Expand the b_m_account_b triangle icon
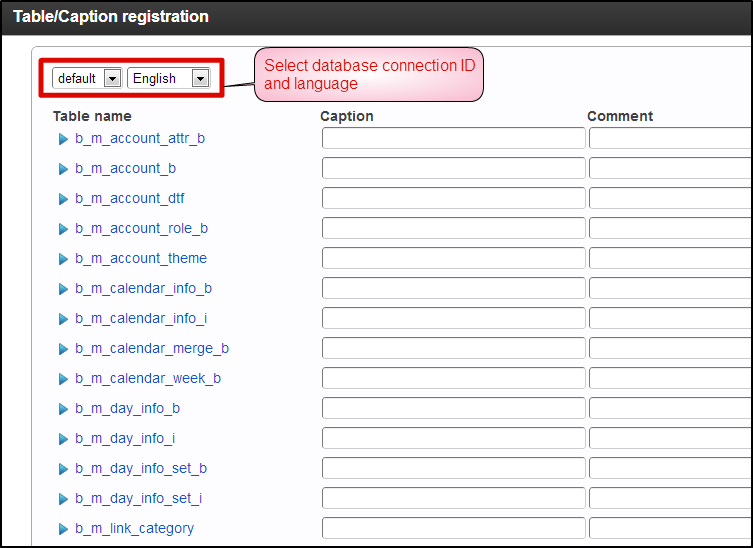 [63, 169]
